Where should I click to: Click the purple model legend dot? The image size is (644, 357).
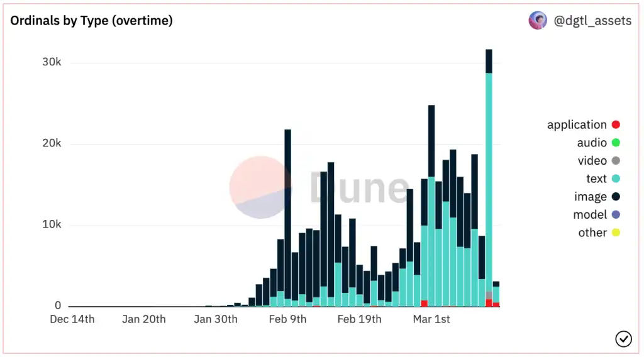(616, 214)
